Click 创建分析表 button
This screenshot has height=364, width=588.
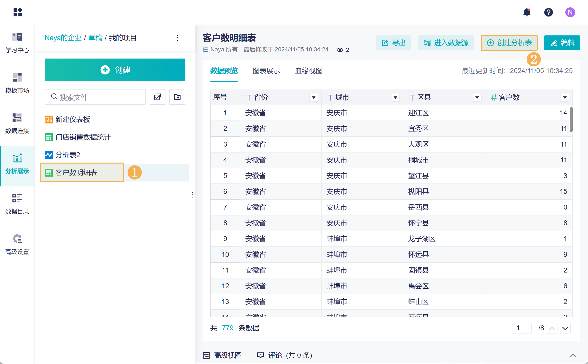click(x=509, y=43)
